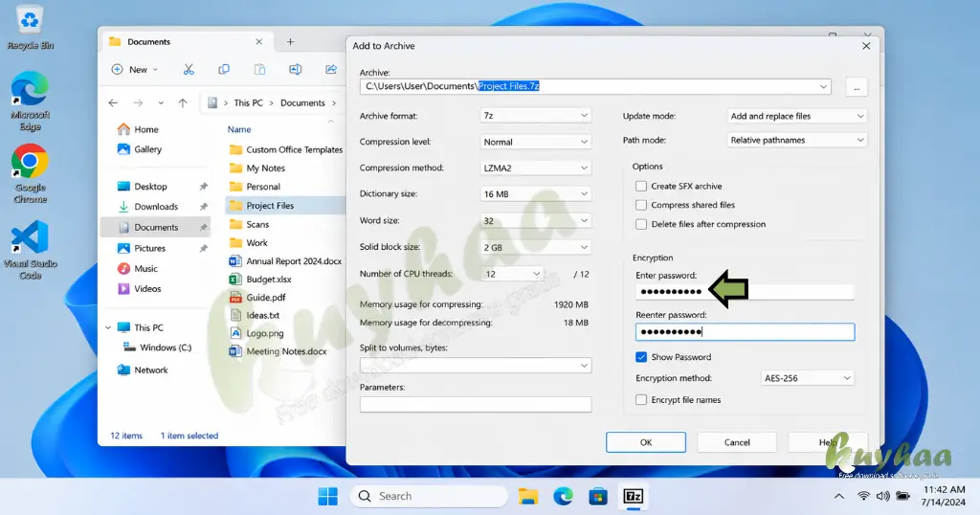
Task: Enable Encrypt file names checkbox
Action: [641, 400]
